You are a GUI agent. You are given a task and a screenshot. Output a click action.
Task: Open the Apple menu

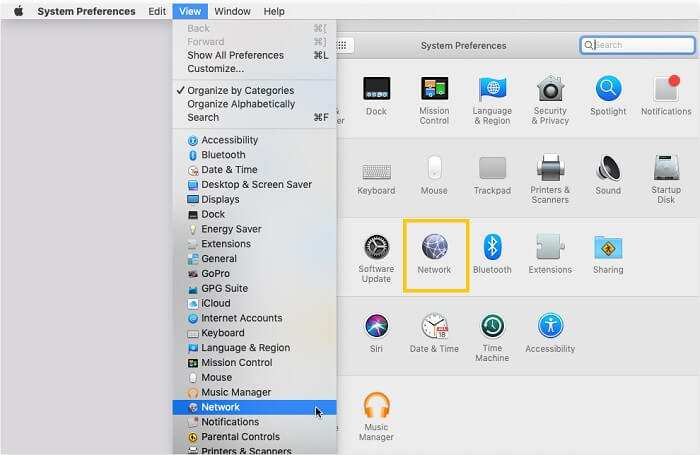coord(19,11)
